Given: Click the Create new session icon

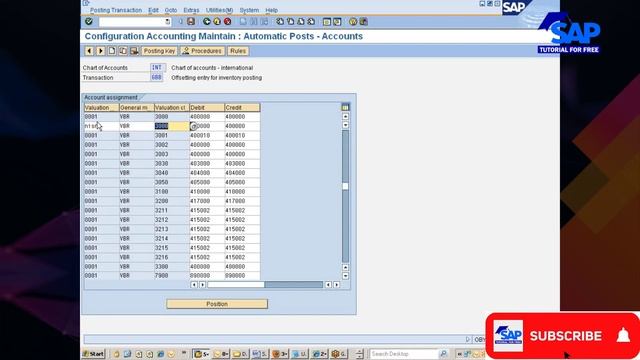Looking at the screenshot, I should point(327,22).
